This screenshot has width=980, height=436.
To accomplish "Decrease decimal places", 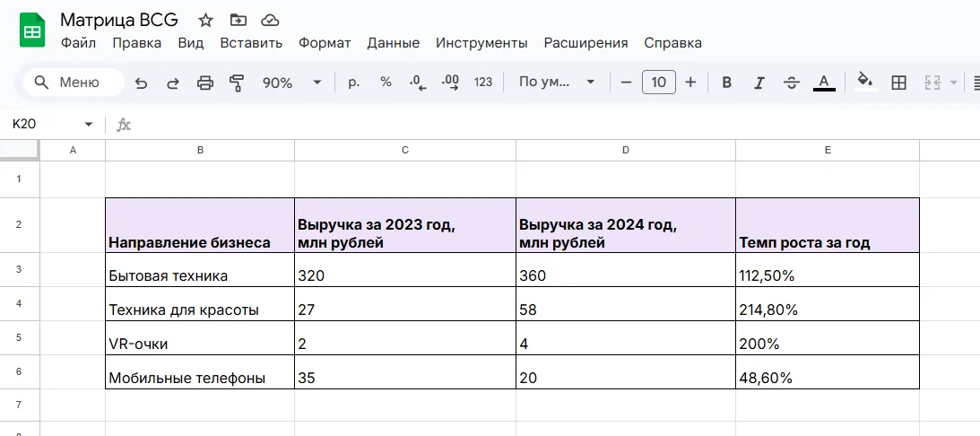I will 418,83.
